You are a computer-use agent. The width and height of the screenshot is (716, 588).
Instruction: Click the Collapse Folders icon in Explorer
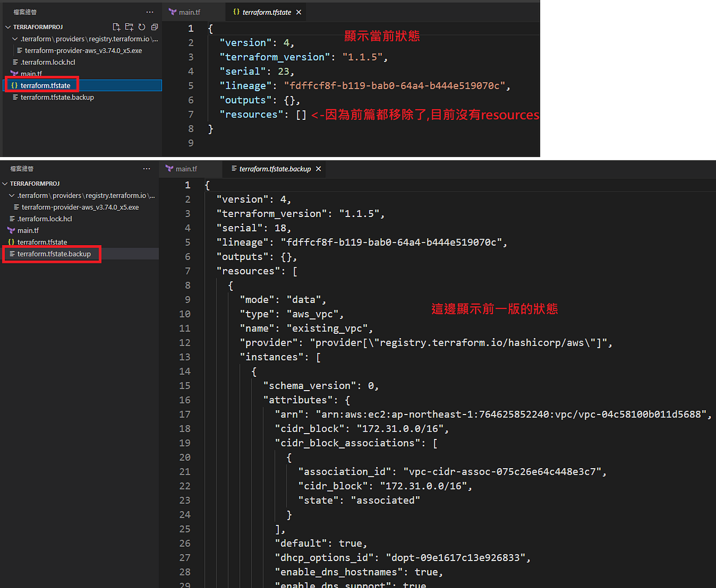coord(154,27)
